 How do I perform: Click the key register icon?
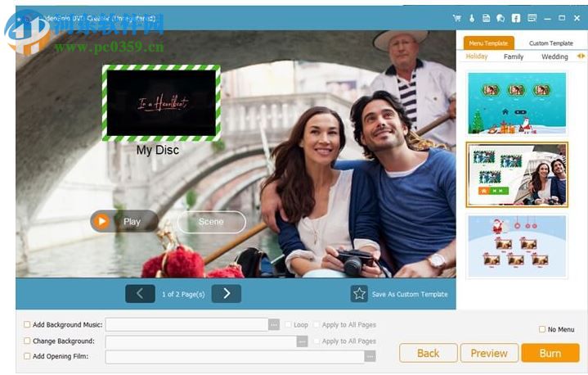(x=472, y=18)
